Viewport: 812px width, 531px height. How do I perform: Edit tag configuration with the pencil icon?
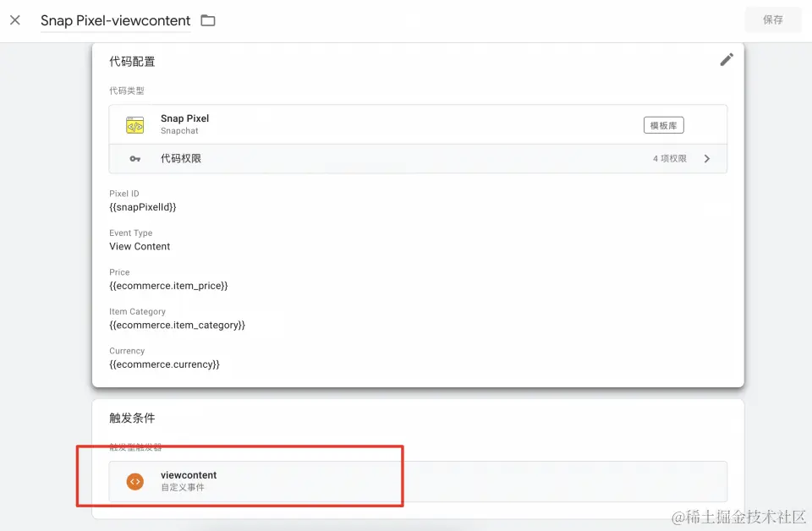pos(727,59)
